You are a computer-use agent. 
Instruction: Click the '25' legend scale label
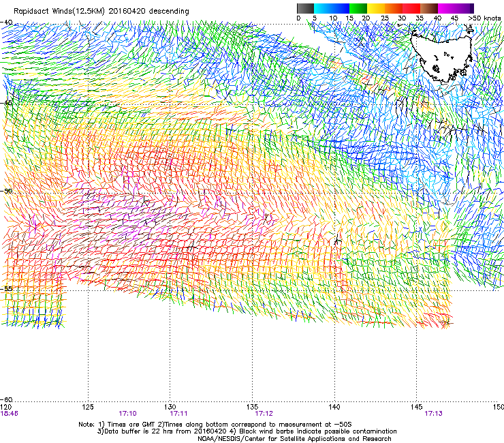[385, 18]
